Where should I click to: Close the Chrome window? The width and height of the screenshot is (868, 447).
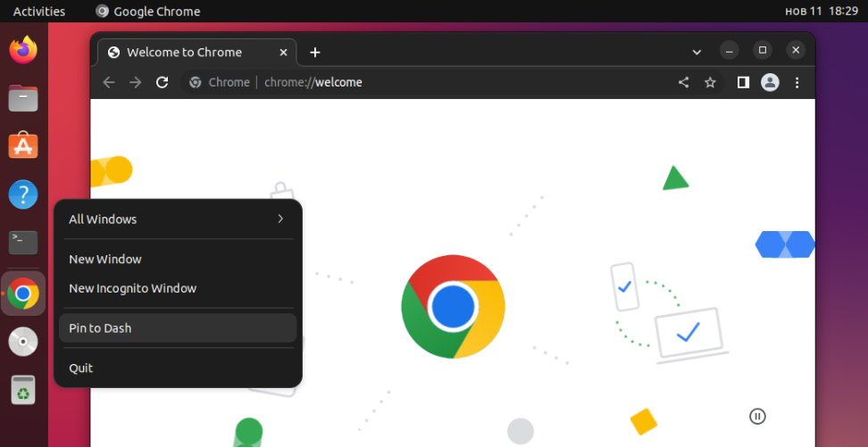(796, 50)
